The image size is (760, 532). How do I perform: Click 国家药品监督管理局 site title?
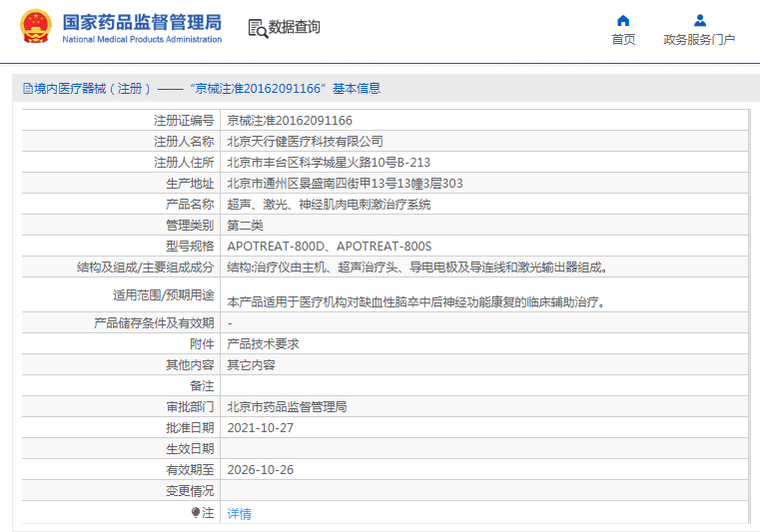142,22
